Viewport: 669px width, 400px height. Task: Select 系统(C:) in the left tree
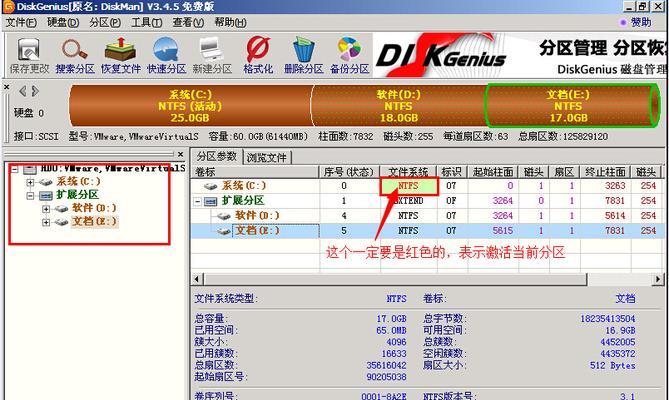click(x=79, y=182)
